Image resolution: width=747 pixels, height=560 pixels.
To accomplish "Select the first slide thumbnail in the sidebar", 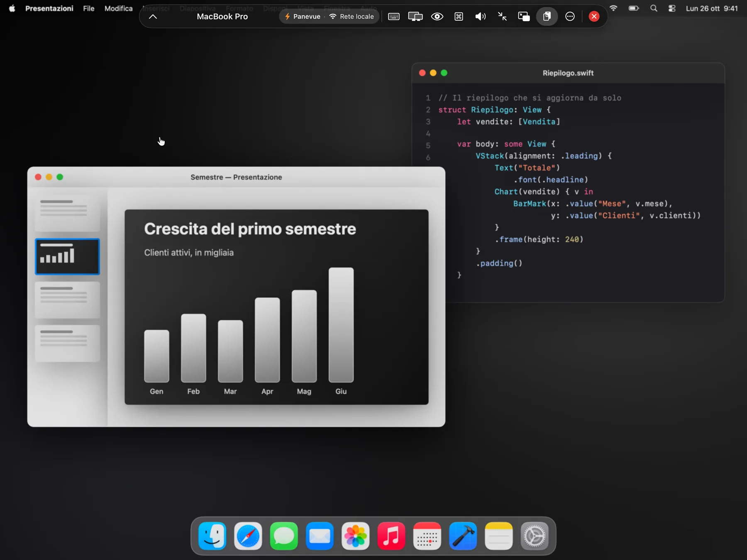I will tap(67, 213).
